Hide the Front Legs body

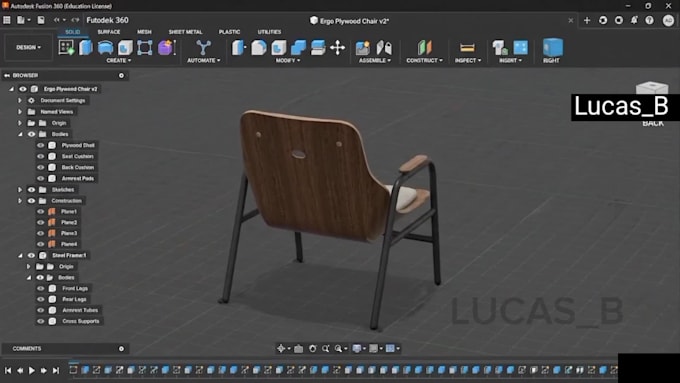[x=41, y=288]
